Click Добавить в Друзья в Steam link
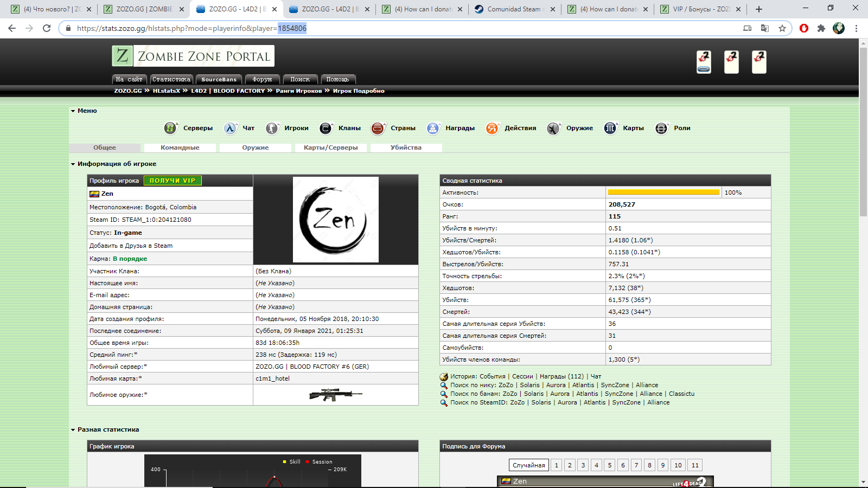Image resolution: width=868 pixels, height=488 pixels. 131,246
